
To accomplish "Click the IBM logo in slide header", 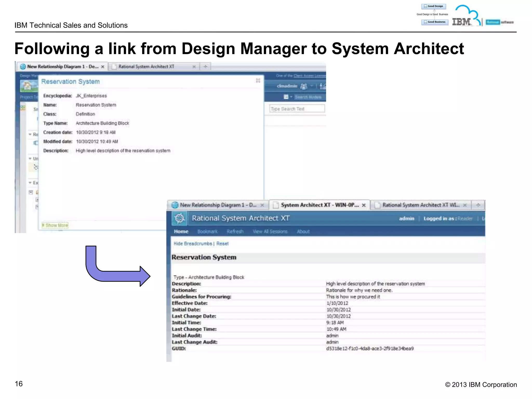I will (462, 22).
